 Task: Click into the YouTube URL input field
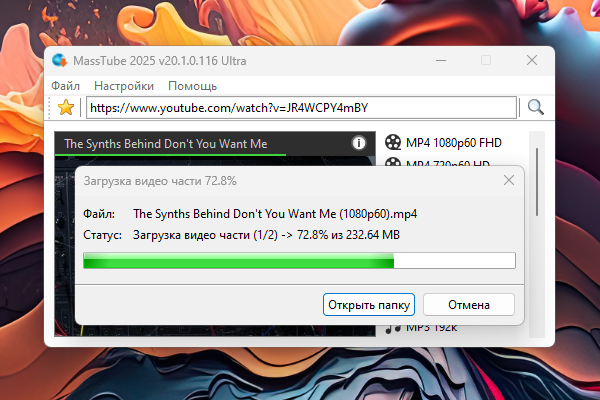pyautogui.click(x=301, y=108)
